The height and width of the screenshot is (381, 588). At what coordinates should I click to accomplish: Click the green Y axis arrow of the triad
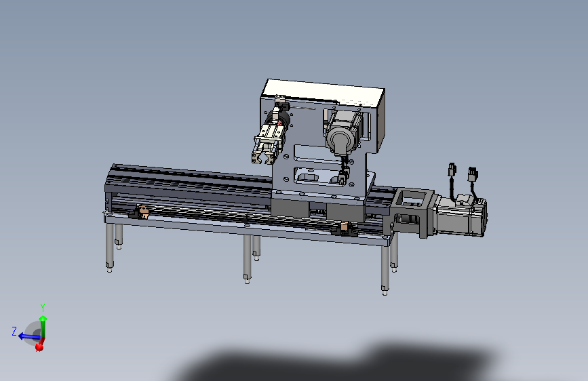coord(43,325)
